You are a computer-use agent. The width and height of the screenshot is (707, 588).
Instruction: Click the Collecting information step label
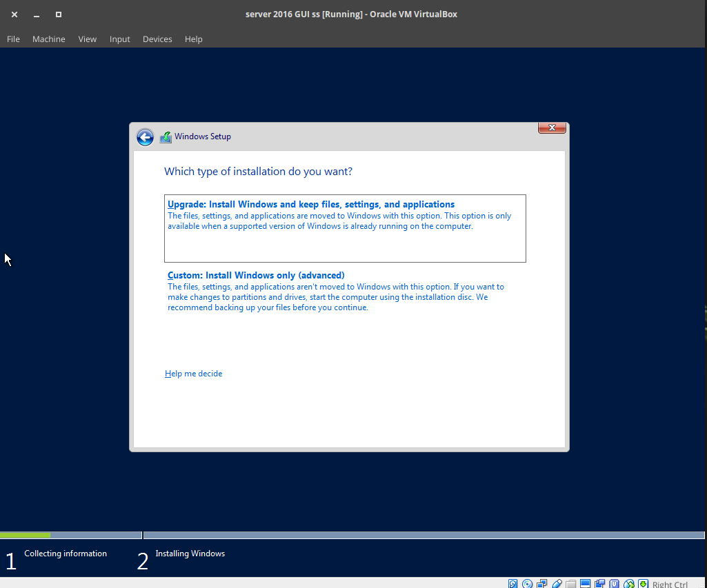click(x=66, y=554)
